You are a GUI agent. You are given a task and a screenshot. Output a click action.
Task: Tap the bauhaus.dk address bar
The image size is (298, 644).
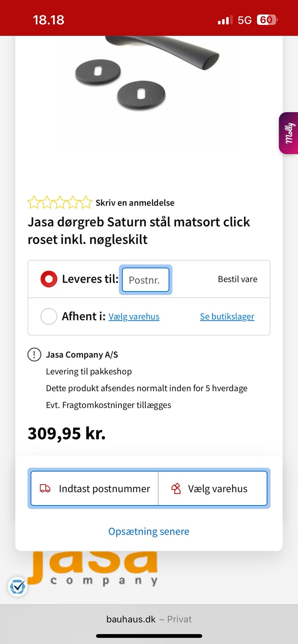[x=149, y=619]
